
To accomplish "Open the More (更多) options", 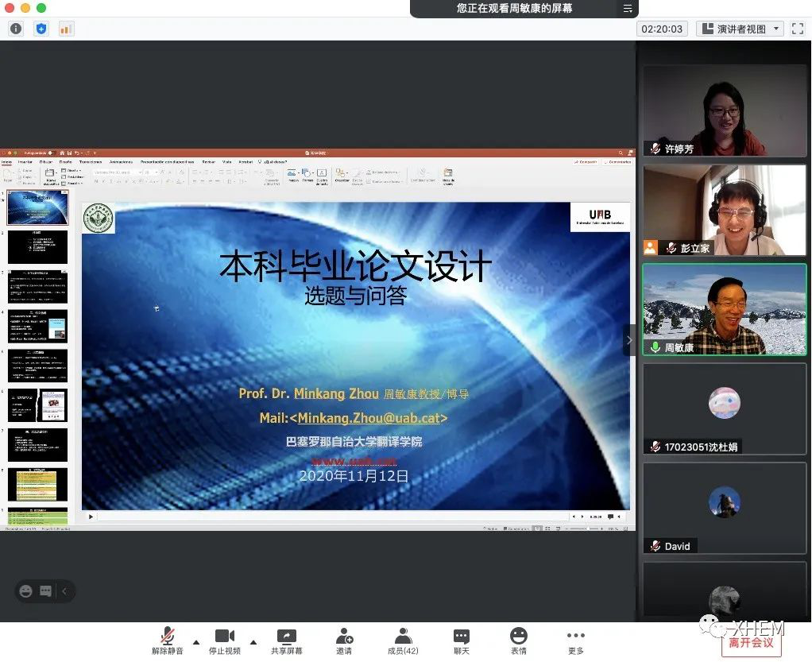I will 576,641.
